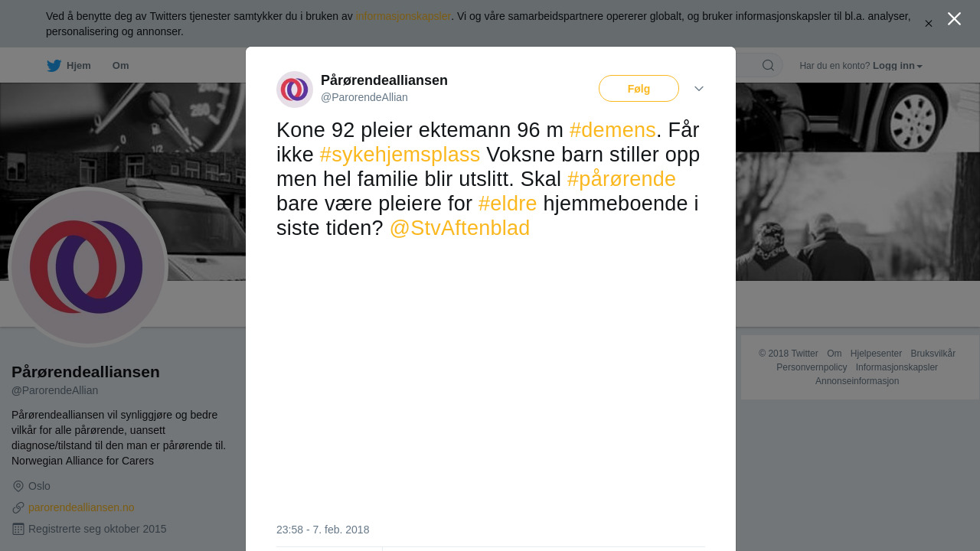Follow Pårørendealliansen with Følg button
980x551 pixels.
(x=639, y=89)
